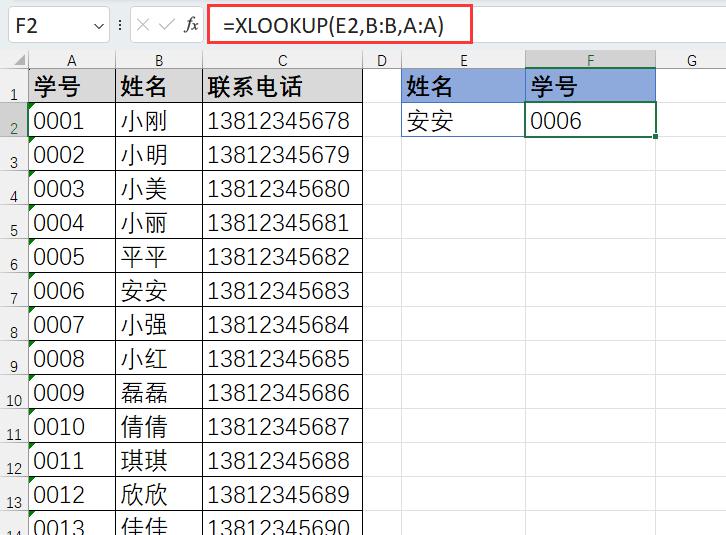Select column E header

[463, 60]
